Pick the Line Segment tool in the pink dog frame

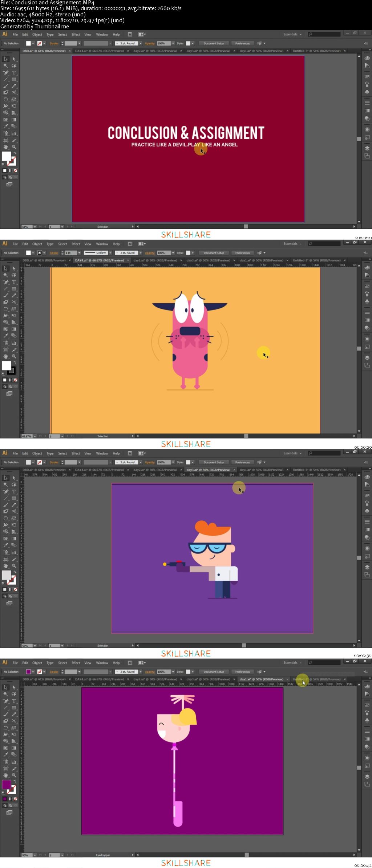point(6,289)
